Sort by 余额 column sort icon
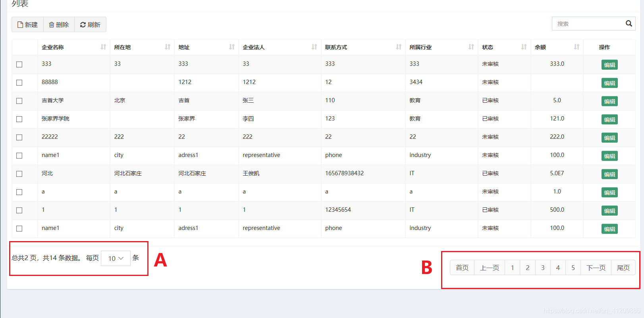 pyautogui.click(x=577, y=47)
